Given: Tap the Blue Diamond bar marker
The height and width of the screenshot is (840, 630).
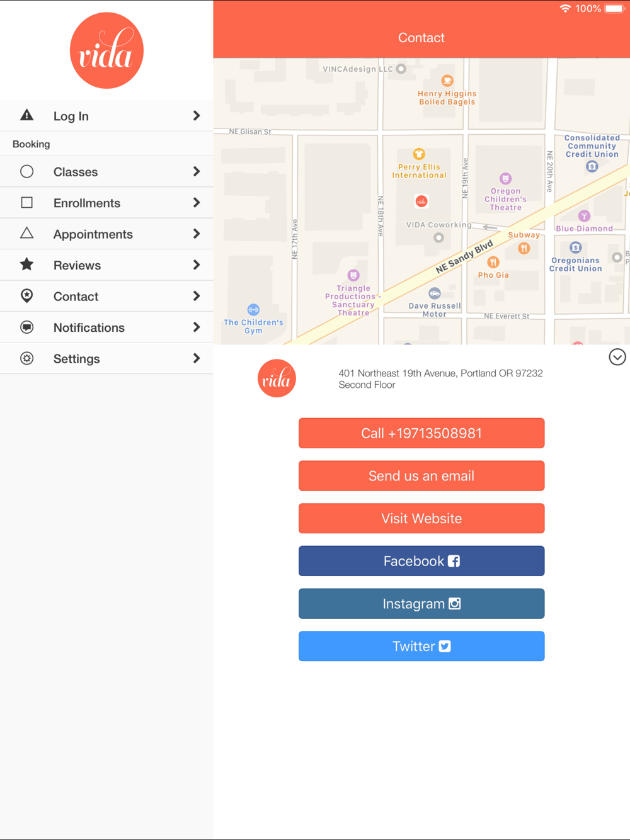Looking at the screenshot, I should (x=584, y=216).
